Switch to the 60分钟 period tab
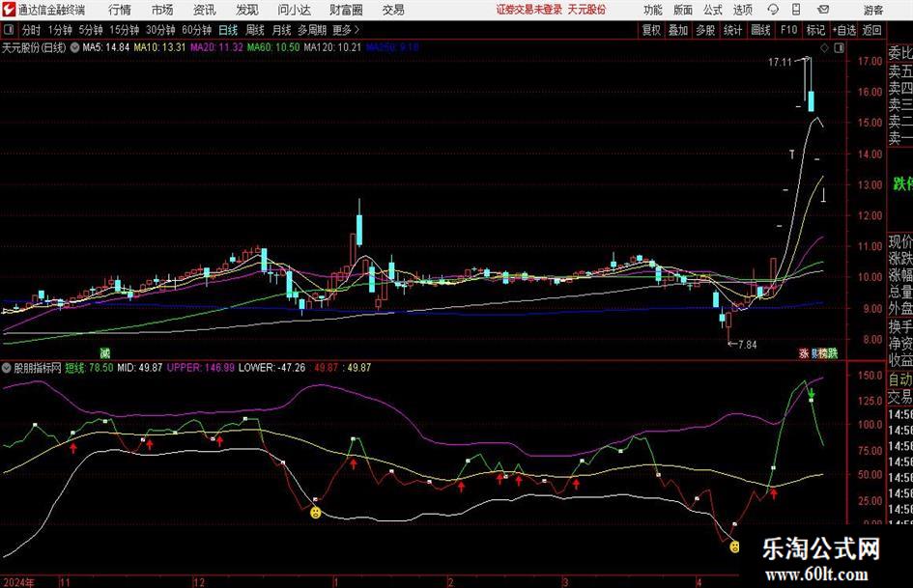Viewport: 913px width, 588px height. tap(197, 30)
